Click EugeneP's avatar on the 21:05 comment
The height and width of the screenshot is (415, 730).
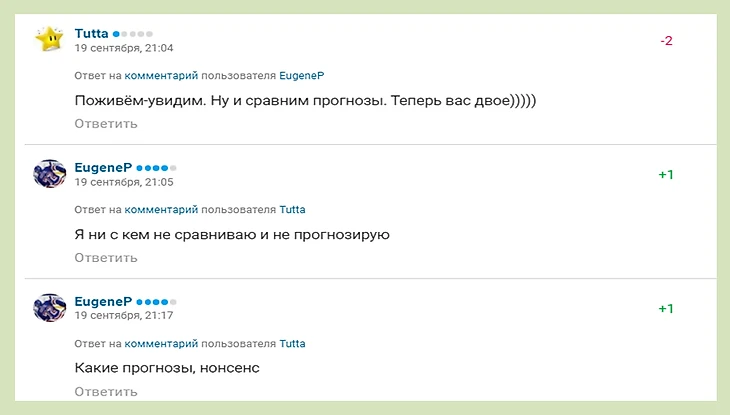(49, 174)
